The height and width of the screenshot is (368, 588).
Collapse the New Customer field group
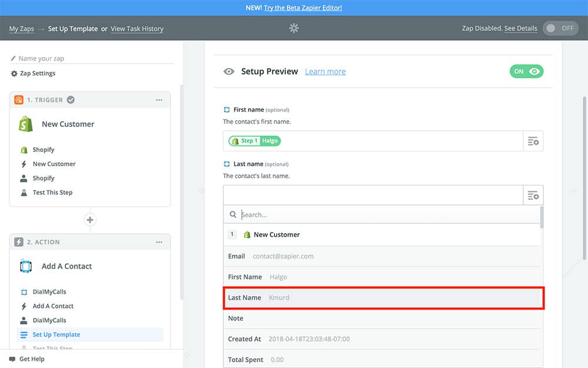(276, 234)
